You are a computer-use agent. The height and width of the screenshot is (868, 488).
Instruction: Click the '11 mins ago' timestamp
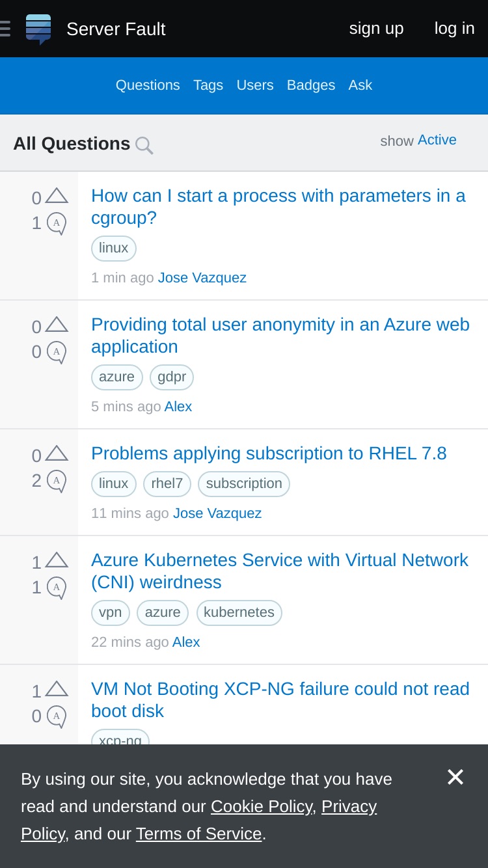[130, 513]
